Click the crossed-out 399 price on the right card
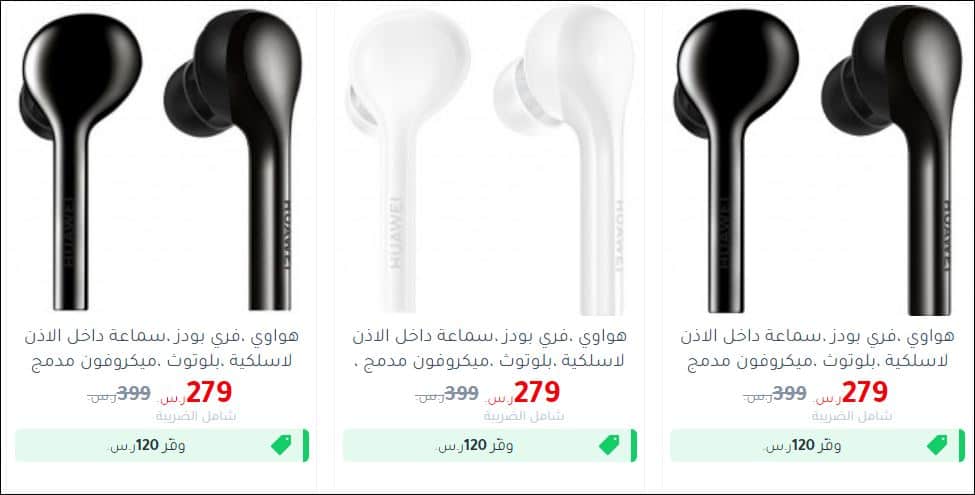Viewport: 975px width, 495px height. (789, 393)
